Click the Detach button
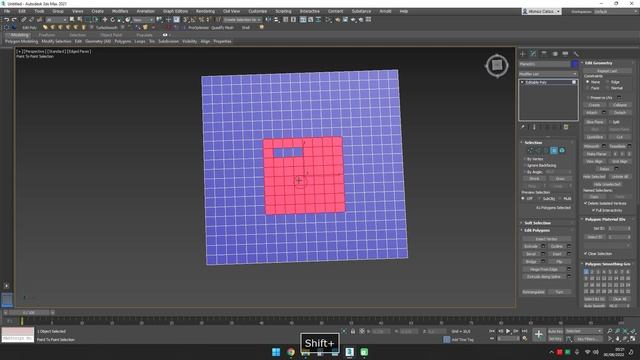Image resolution: width=640 pixels, height=360 pixels. tap(620, 113)
